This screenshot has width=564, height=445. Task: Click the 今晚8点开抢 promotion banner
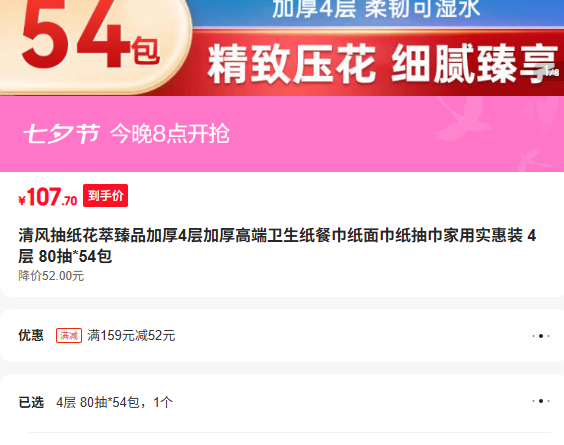(x=282, y=134)
